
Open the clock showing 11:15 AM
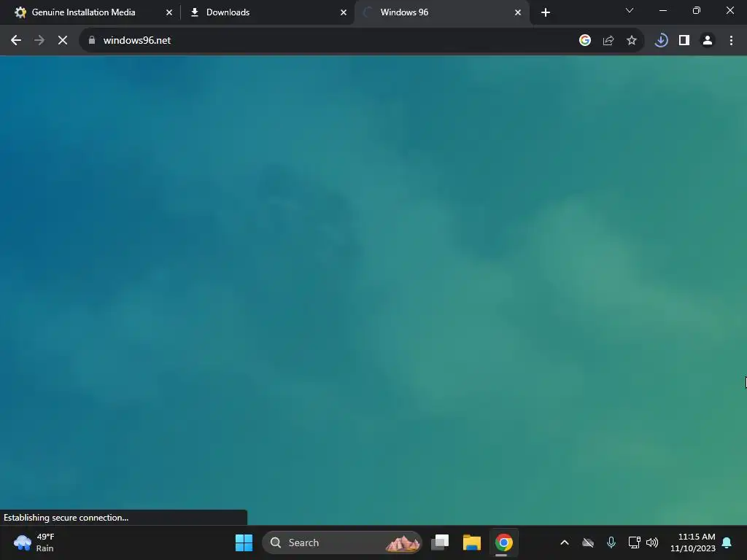(x=693, y=542)
